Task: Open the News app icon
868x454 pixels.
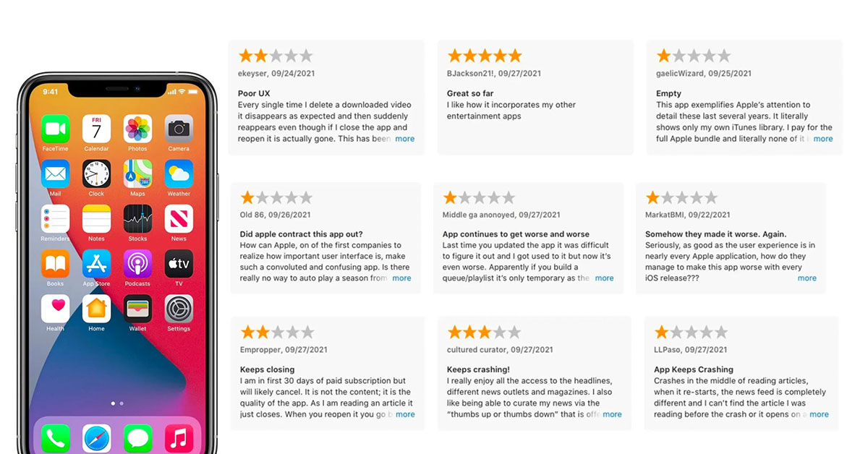Action: tap(179, 219)
